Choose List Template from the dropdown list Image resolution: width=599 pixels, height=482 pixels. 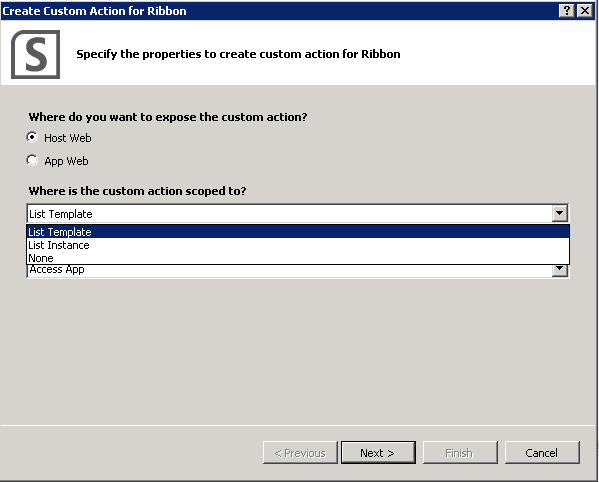coord(298,232)
